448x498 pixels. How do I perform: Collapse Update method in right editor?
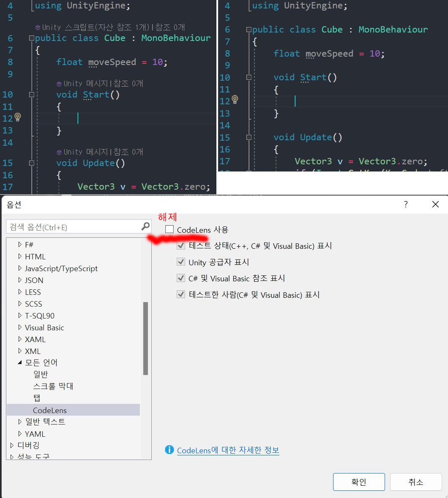click(x=249, y=137)
